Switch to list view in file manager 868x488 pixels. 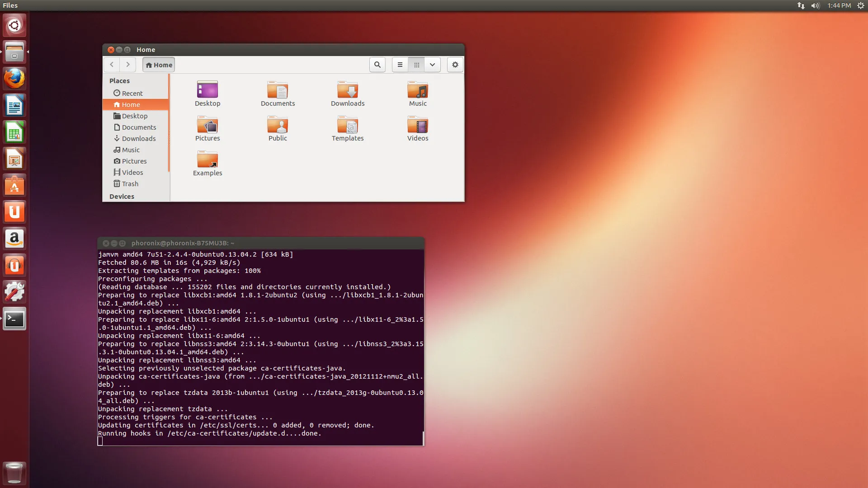[399, 64]
